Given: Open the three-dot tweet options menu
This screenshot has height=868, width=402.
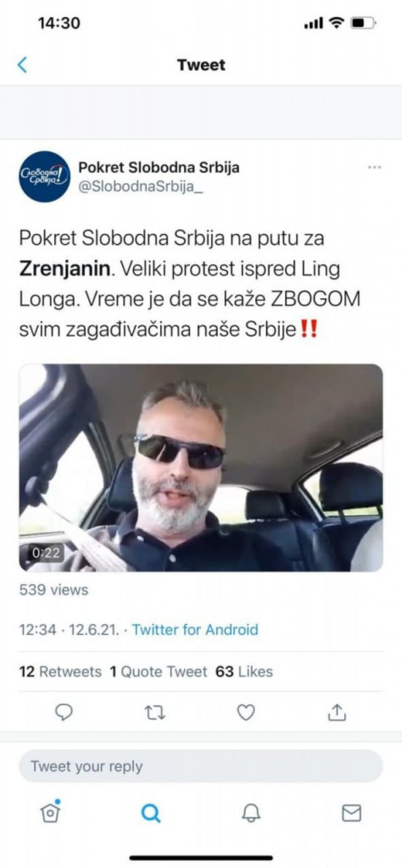Looking at the screenshot, I should pyautogui.click(x=374, y=167).
